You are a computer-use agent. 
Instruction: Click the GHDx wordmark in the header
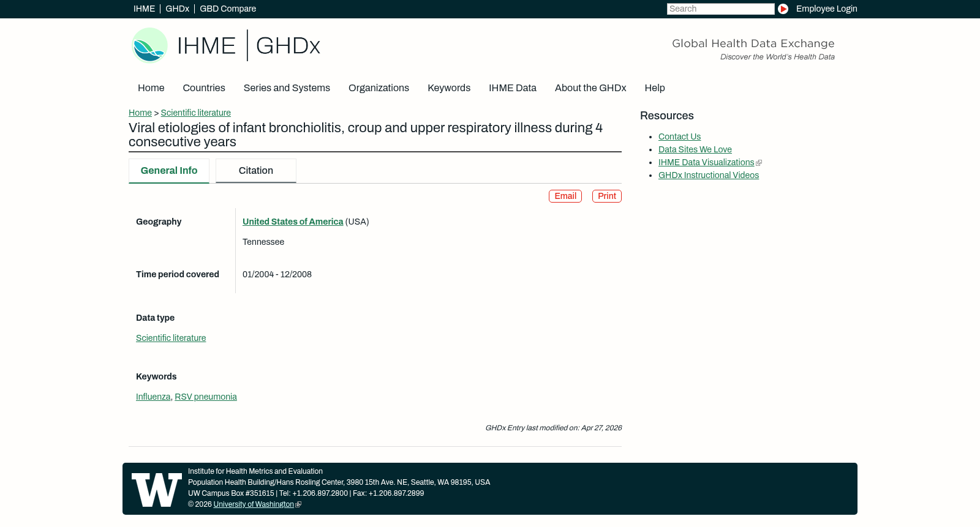click(288, 46)
